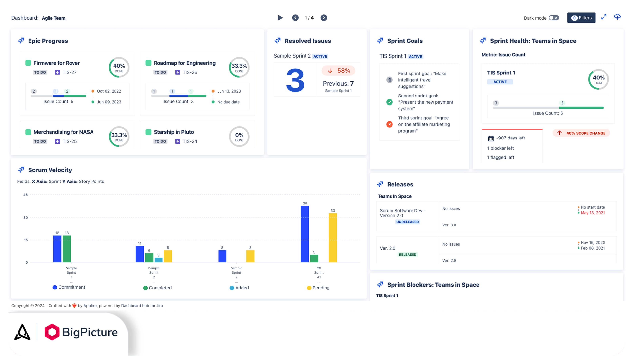634x364 pixels.
Task: Click the TIS-26 epic lightning icon
Action: [178, 72]
